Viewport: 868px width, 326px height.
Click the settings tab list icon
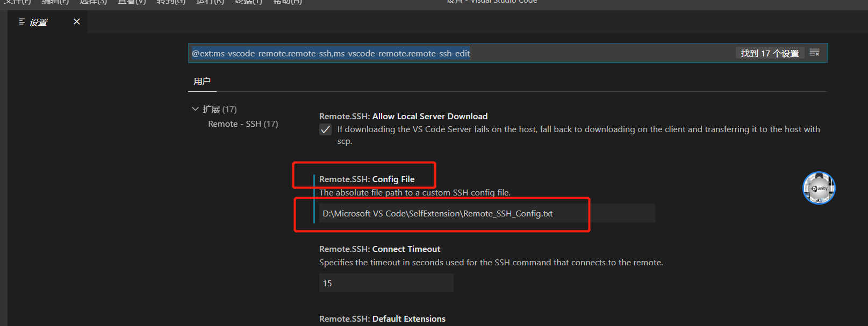click(x=22, y=21)
